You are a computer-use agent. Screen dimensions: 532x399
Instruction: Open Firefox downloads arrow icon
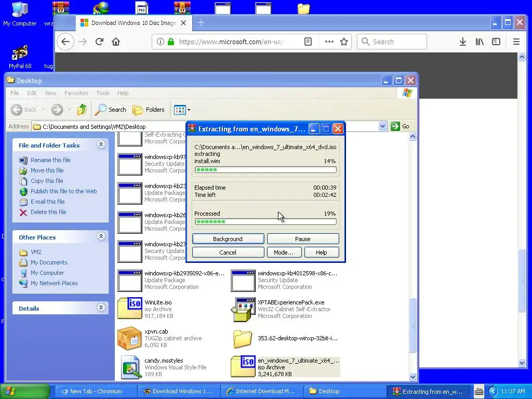click(x=462, y=42)
